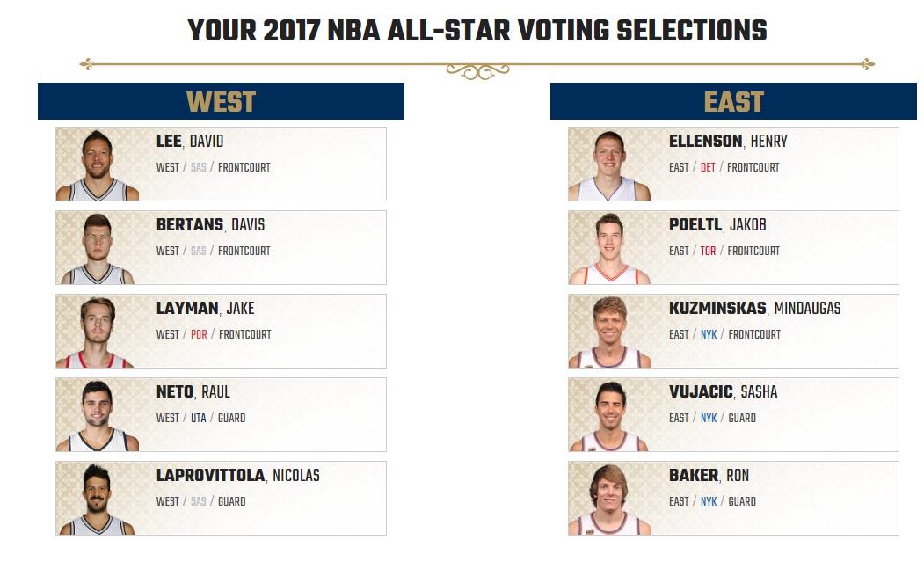Viewport: 924px width, 577px height.
Task: Select Ron Baker's portrait
Action: click(610, 500)
